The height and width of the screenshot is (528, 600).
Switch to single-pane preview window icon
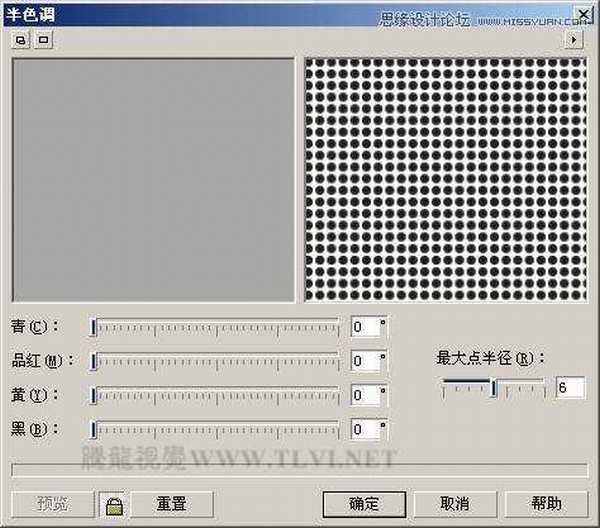tap(43, 40)
